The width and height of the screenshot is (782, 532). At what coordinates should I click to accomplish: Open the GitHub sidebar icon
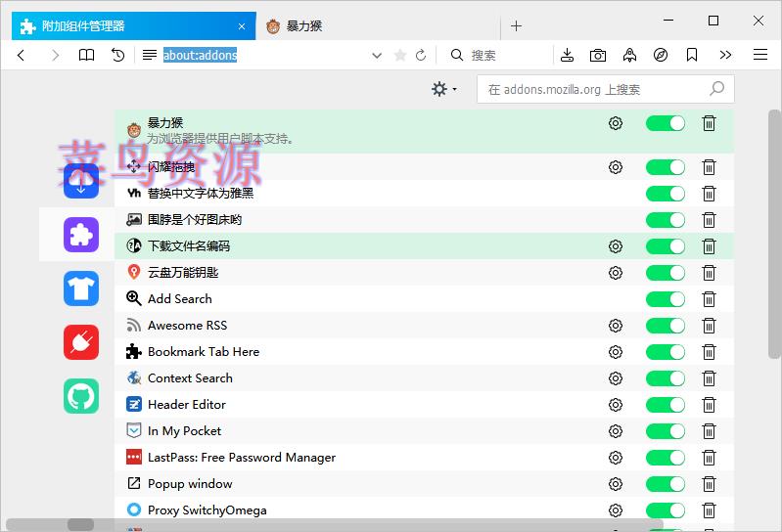pos(81,396)
